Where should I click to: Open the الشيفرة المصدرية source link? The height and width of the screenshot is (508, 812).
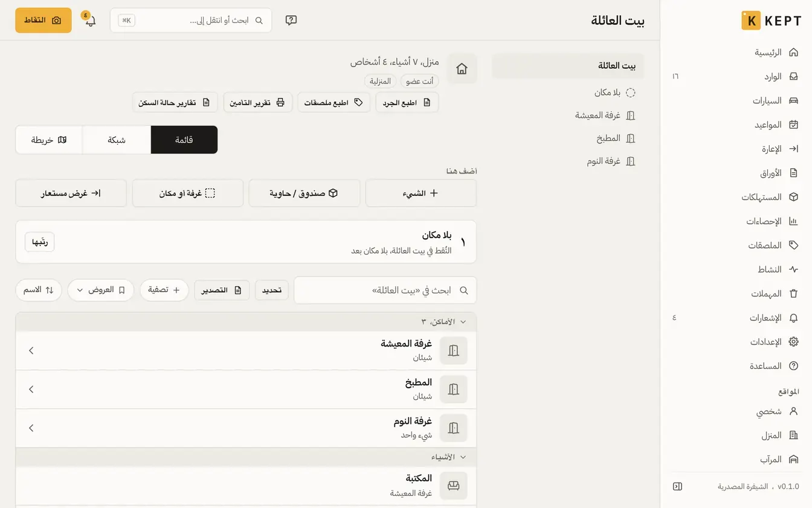click(x=743, y=486)
